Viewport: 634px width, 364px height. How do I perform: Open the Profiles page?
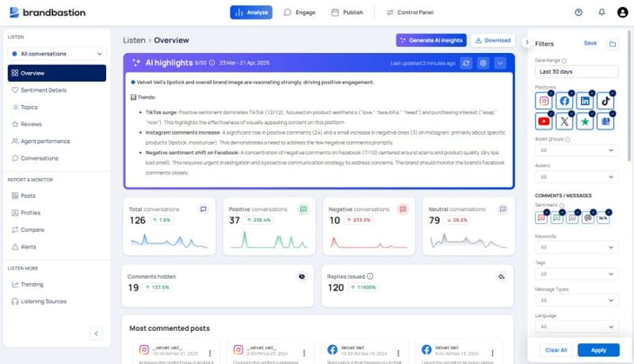pos(26,212)
